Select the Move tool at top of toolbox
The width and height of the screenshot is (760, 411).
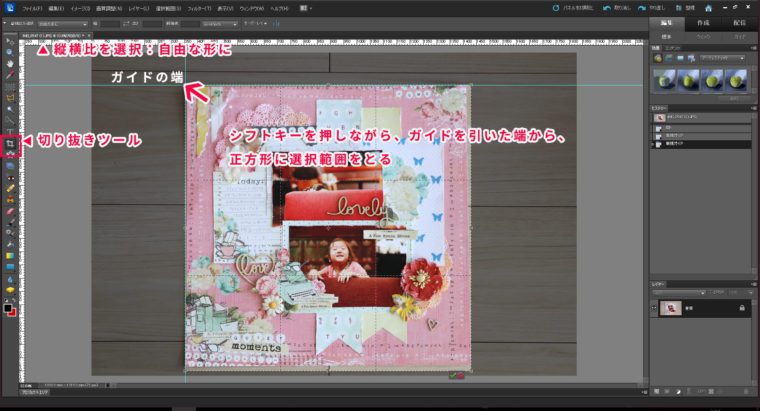[9, 40]
